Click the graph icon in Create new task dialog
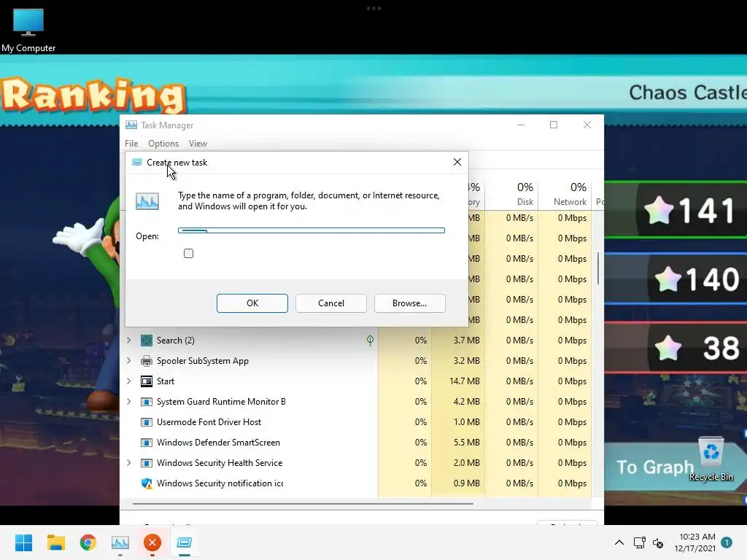The image size is (747, 560). coord(147,201)
